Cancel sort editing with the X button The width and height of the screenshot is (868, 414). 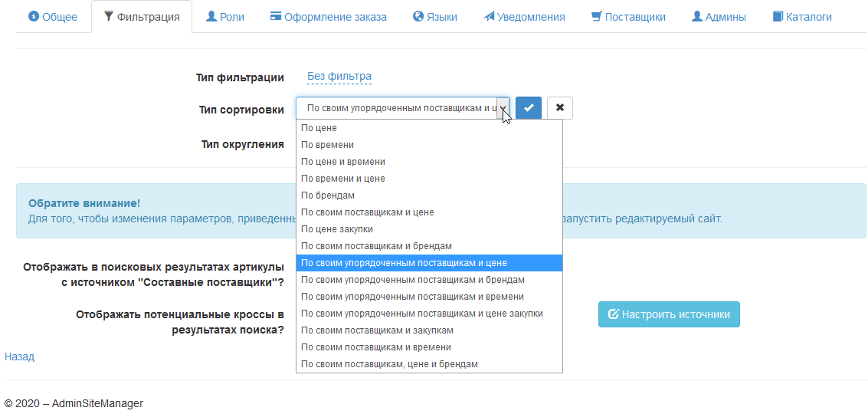(560, 108)
